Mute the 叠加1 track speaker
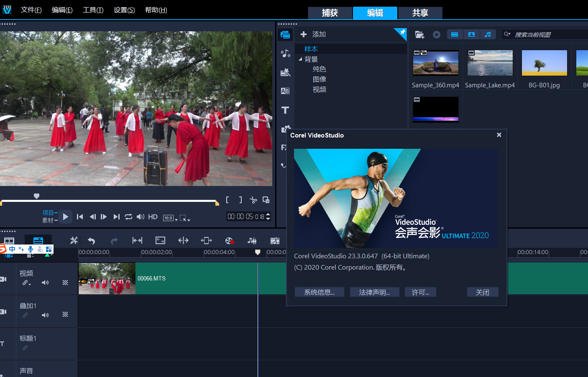 [x=45, y=315]
